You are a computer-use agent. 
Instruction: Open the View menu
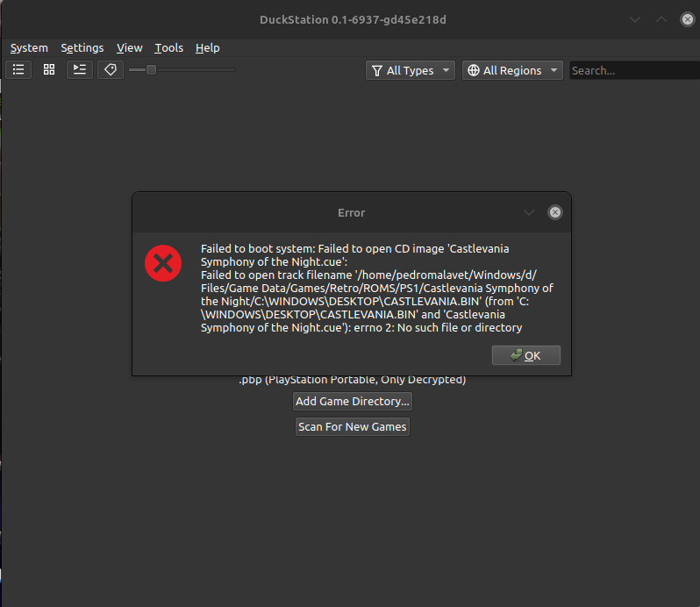(x=129, y=47)
